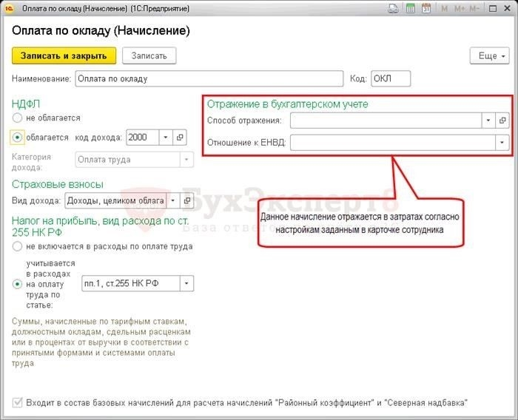This screenshot has width=518, height=420.
Task: Open the Способ отражения reference form
Action: tap(502, 121)
